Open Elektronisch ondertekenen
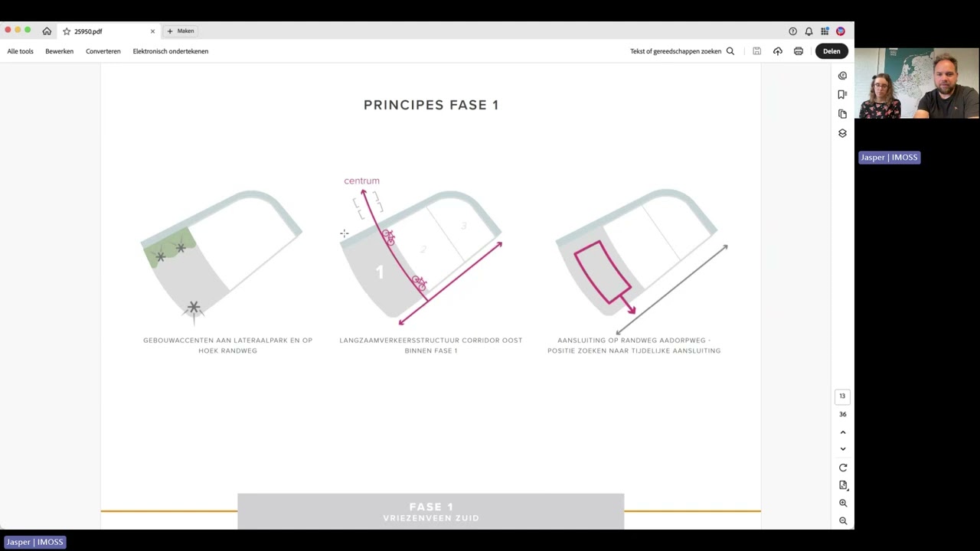Image resolution: width=980 pixels, height=551 pixels. point(171,51)
